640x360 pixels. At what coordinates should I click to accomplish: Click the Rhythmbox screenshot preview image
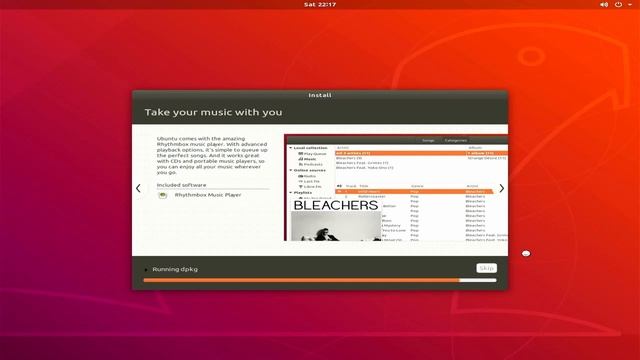tap(396, 188)
